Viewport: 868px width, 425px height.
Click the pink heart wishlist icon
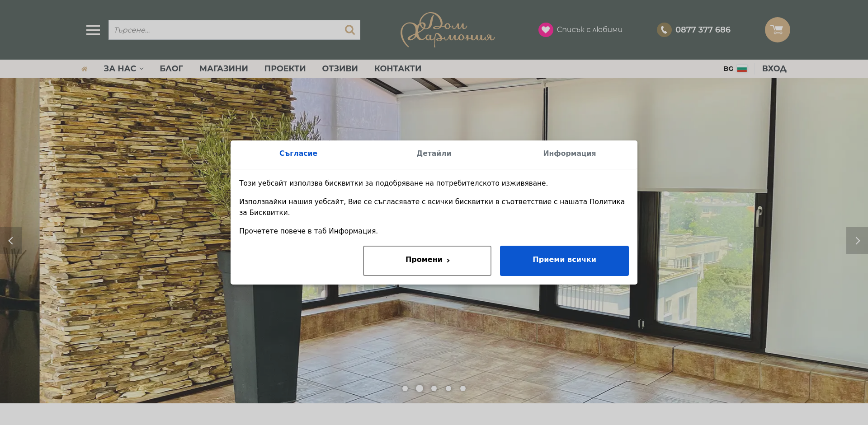coord(546,30)
